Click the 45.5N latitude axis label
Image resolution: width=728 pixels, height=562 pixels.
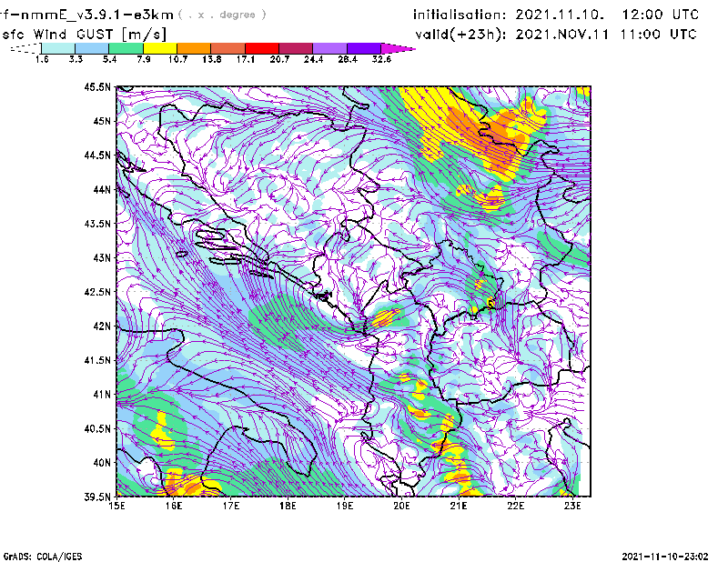[x=97, y=87]
